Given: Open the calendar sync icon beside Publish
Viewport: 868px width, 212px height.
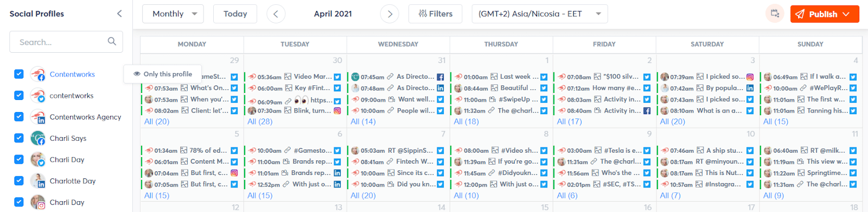Looking at the screenshot, I should point(775,14).
